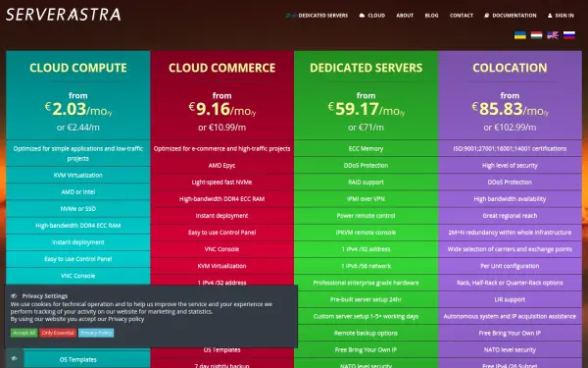
Task: Select the Dedicated Servers column heading
Action: click(x=366, y=68)
